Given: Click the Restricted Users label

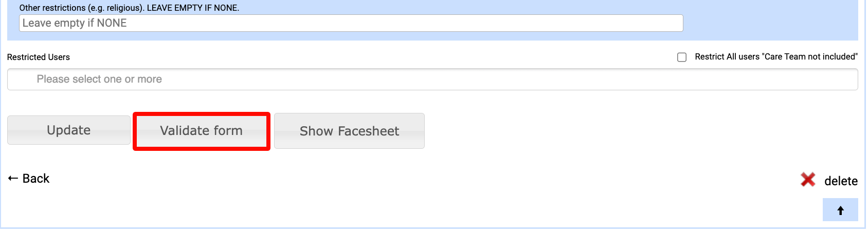Looking at the screenshot, I should click(39, 57).
